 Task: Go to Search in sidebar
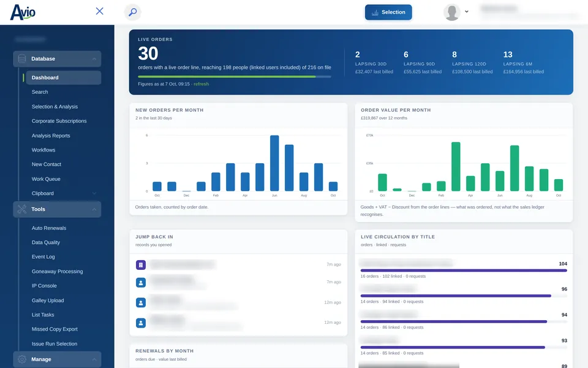(x=40, y=92)
